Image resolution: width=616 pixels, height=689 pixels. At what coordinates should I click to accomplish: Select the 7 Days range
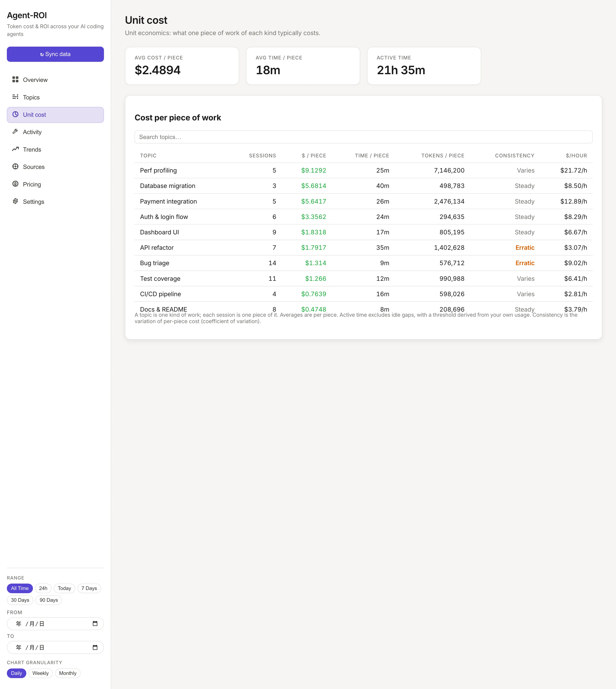[89, 588]
